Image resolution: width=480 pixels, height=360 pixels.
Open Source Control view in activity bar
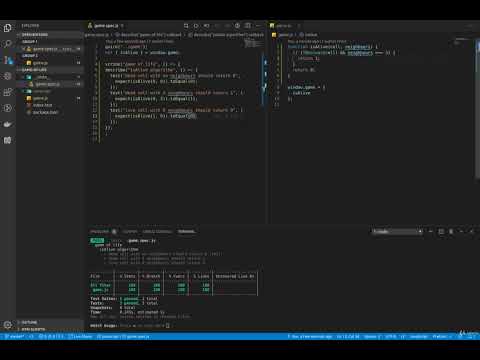click(x=8, y=60)
